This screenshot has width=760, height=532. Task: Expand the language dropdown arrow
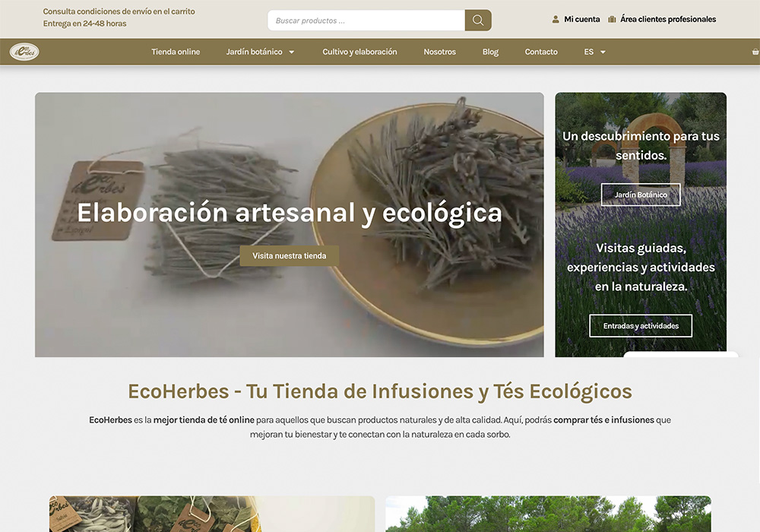point(603,52)
